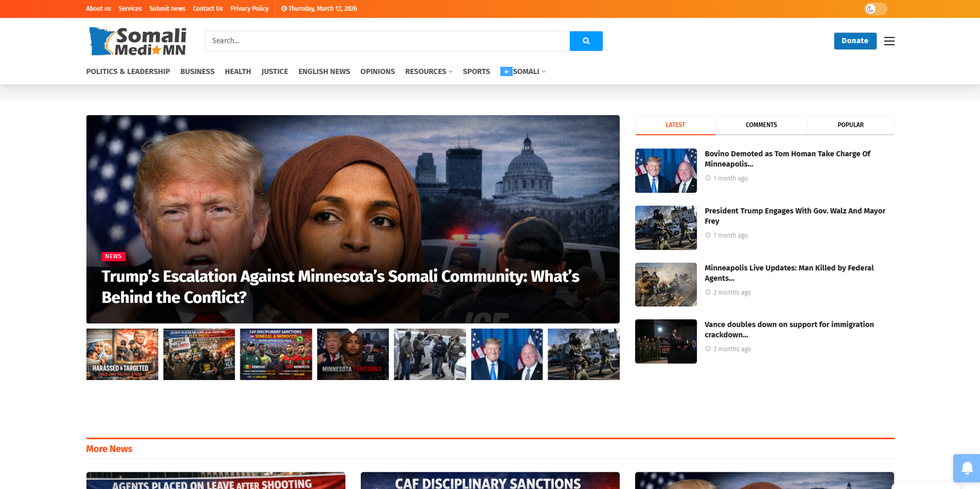Image resolution: width=980 pixels, height=489 pixels.
Task: Click the Somali flag icon in navigation
Action: coord(506,72)
